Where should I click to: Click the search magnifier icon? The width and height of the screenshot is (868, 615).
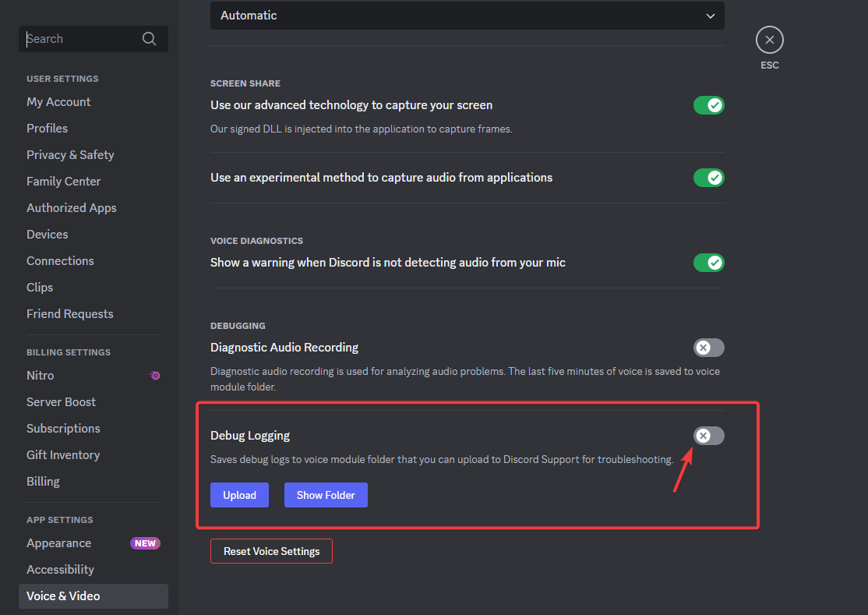click(149, 39)
